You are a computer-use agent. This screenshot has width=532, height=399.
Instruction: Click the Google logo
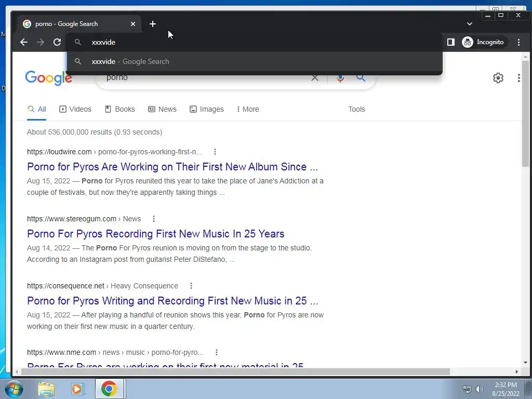point(48,78)
